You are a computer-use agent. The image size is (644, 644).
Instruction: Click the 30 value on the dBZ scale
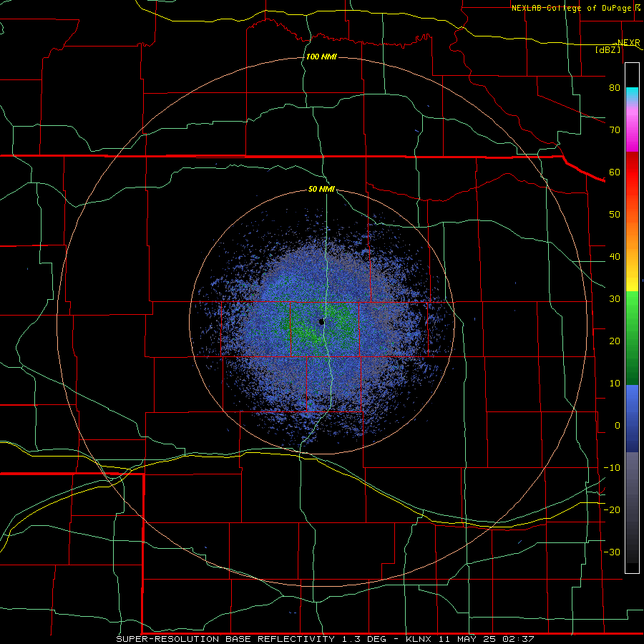point(615,298)
